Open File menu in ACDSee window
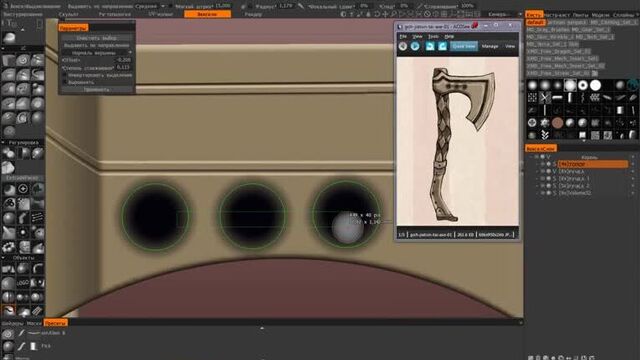Viewport: 640px width, 360px height. (x=403, y=36)
